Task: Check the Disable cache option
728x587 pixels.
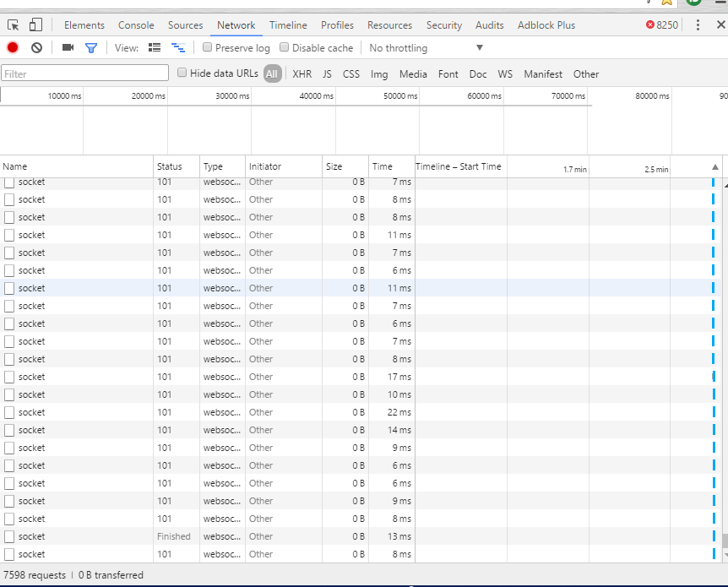Action: [x=285, y=47]
